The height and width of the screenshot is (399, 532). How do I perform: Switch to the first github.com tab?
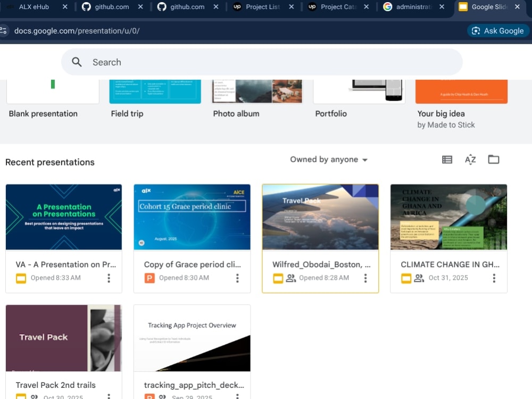[112, 7]
